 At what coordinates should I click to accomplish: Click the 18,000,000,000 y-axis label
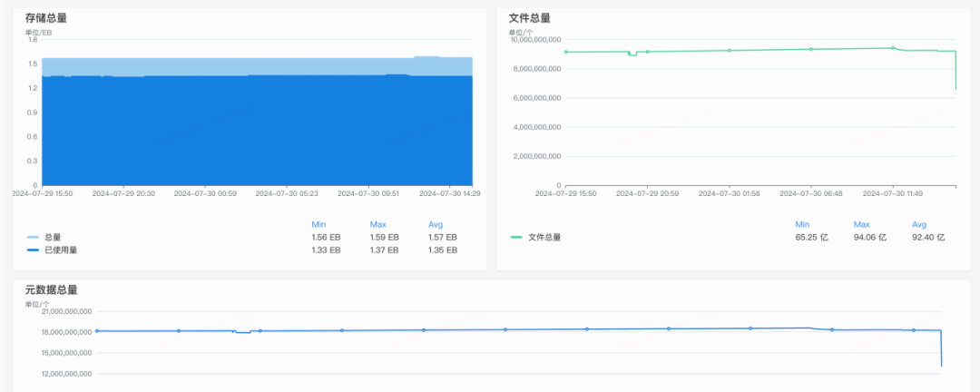pos(67,332)
